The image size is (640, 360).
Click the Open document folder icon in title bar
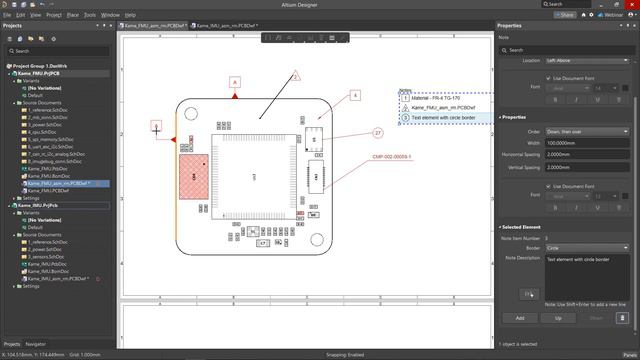click(33, 4)
